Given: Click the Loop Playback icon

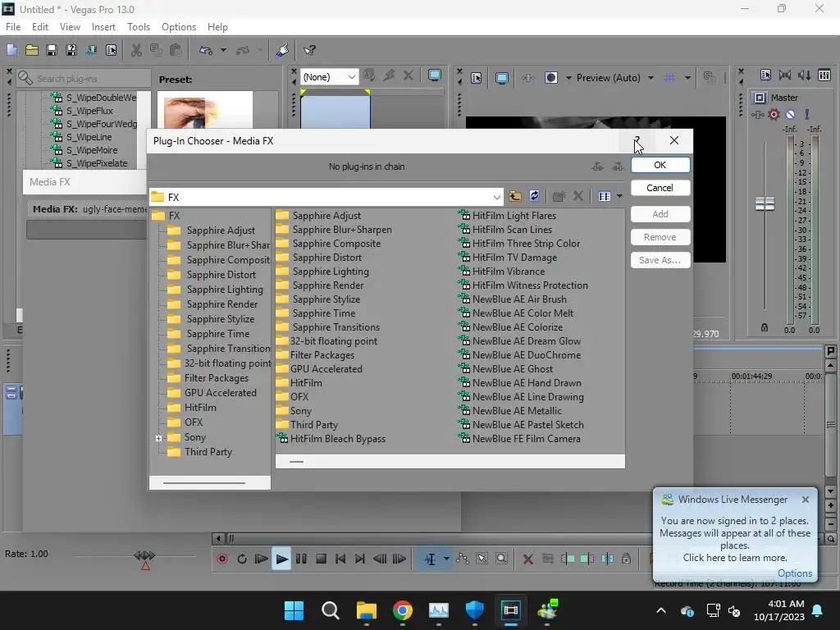Looking at the screenshot, I should click(242, 559).
